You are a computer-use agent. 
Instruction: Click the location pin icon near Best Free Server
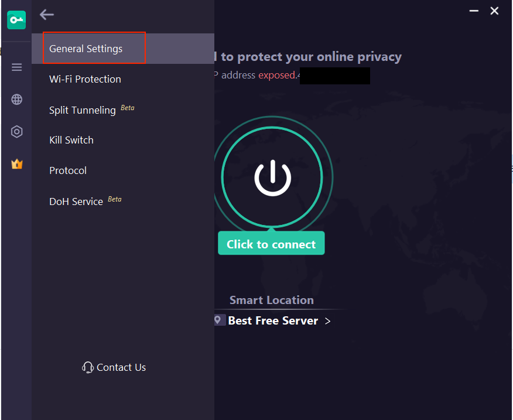pyautogui.click(x=218, y=320)
